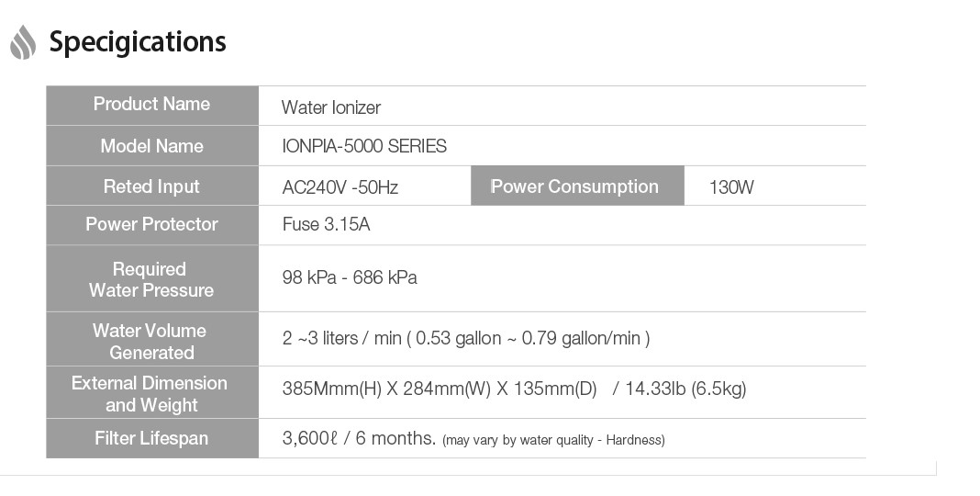
Task: Click the Water Ionizer value
Action: [330, 107]
